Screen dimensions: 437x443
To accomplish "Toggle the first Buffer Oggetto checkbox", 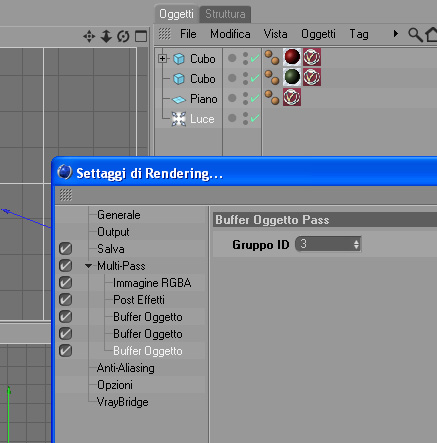I will pos(65,317).
